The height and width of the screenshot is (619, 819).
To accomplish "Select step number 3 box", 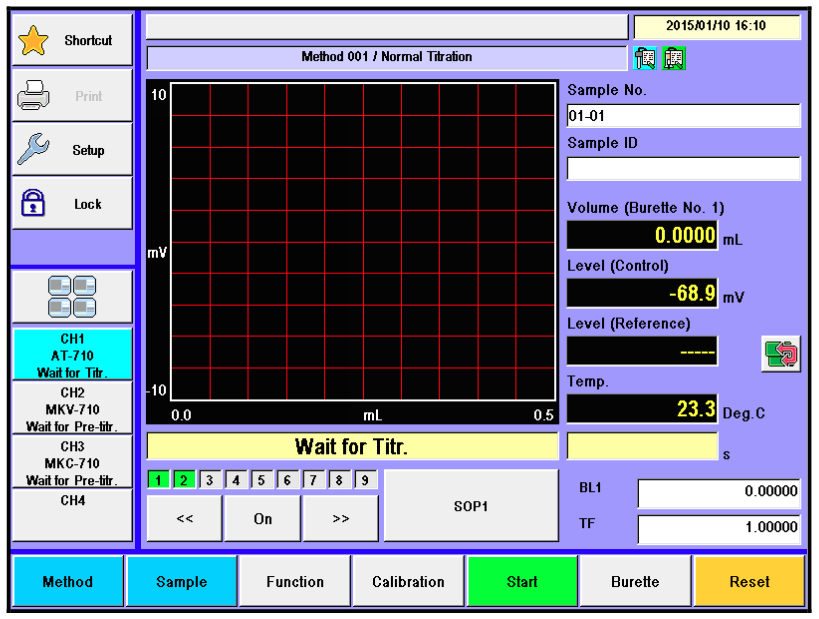I will (211, 480).
